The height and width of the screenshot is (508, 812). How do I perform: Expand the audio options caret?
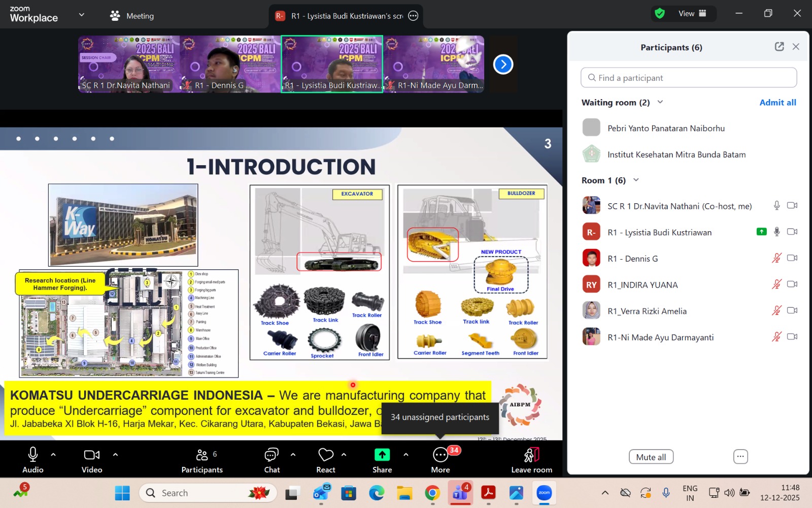tap(53, 455)
